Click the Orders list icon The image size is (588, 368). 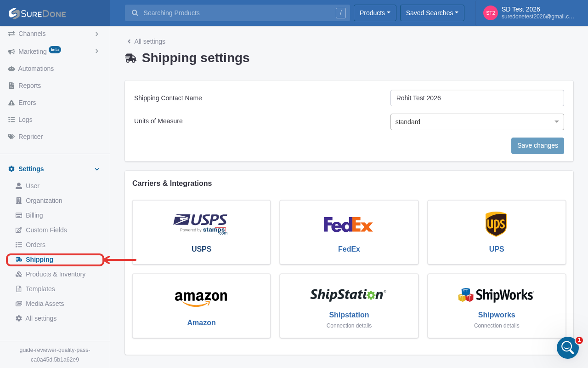pyautogui.click(x=19, y=245)
